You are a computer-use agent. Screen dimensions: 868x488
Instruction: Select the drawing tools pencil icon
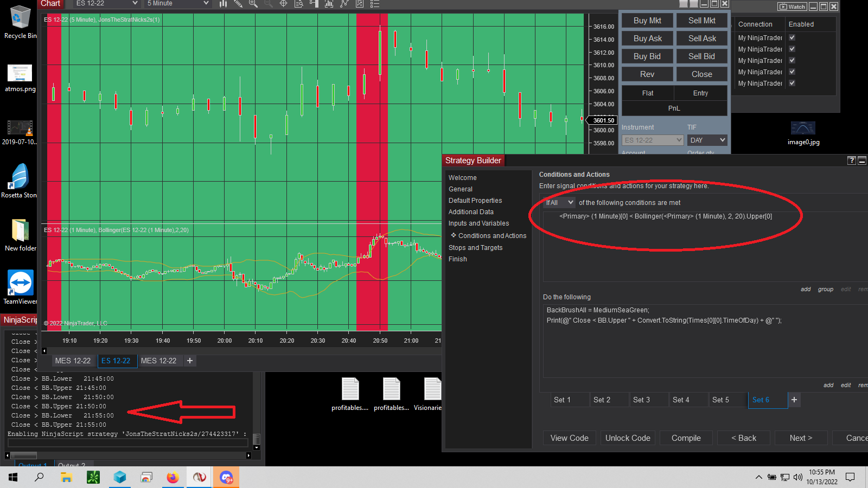point(238,3)
